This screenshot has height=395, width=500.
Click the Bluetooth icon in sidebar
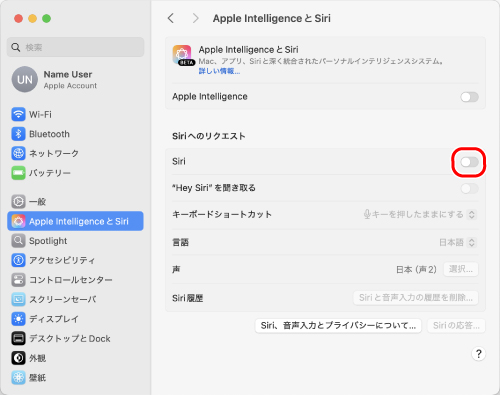pos(18,134)
